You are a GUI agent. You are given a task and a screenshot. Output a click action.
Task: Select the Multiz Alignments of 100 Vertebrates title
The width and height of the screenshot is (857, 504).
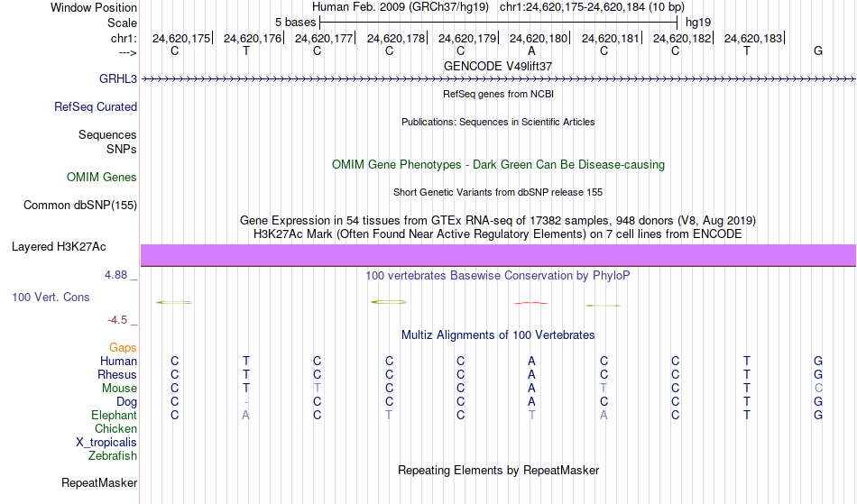[498, 334]
